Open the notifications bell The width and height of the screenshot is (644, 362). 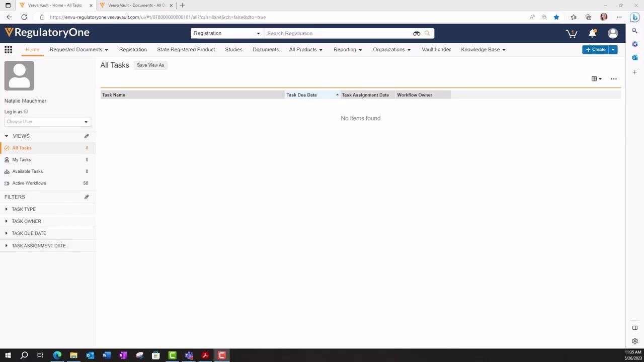(x=593, y=33)
